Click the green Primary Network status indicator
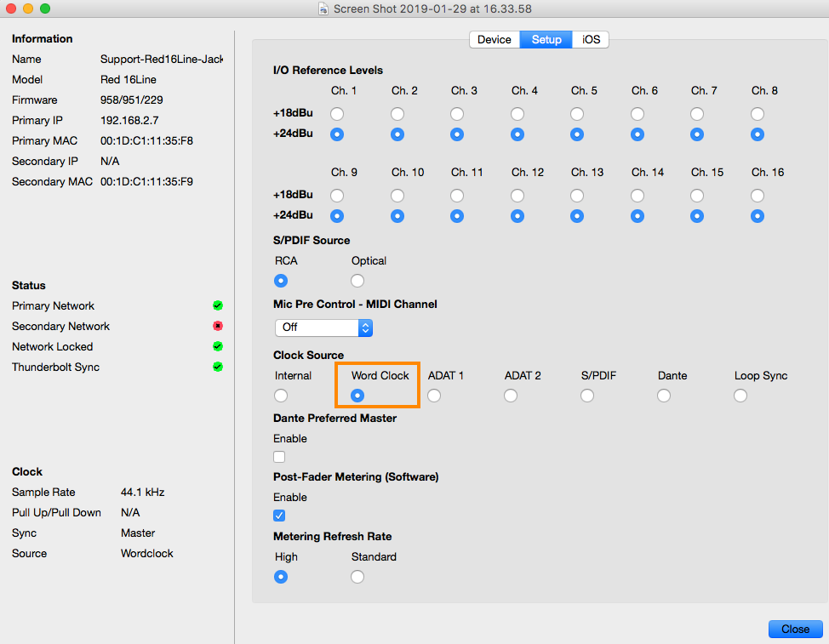This screenshot has width=829, height=644. point(218,305)
